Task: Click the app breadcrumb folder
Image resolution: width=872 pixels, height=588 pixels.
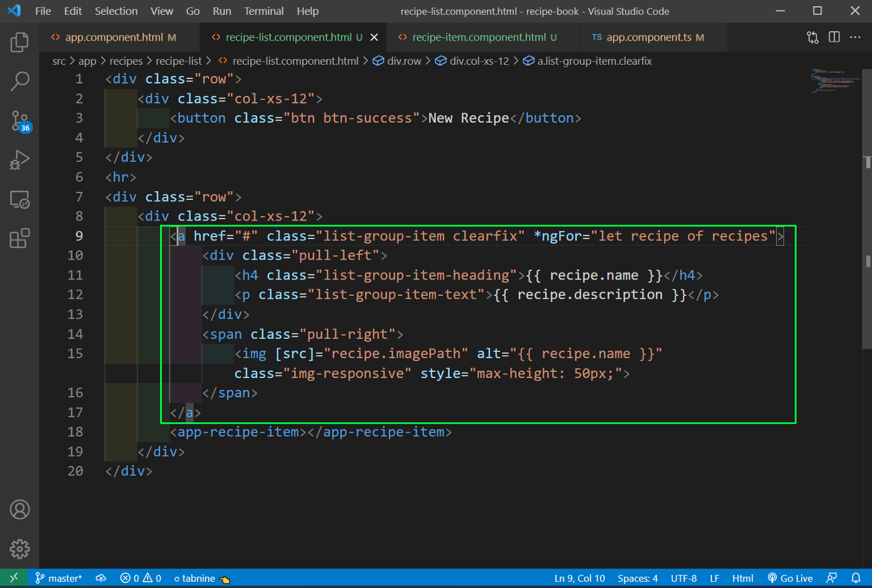Action: pos(87,61)
